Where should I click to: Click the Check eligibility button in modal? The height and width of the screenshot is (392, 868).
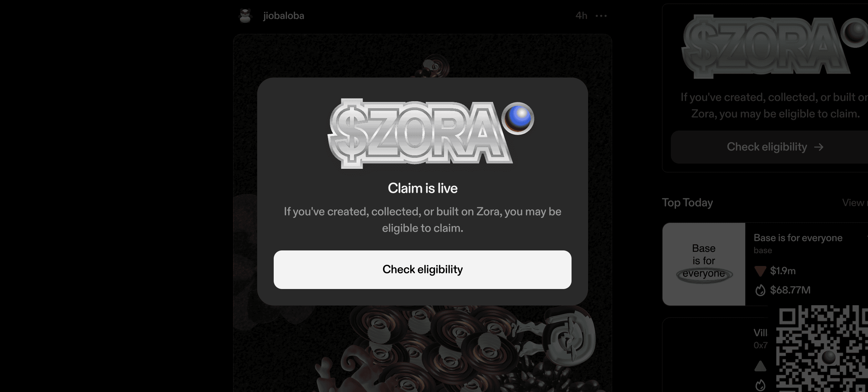coord(422,269)
